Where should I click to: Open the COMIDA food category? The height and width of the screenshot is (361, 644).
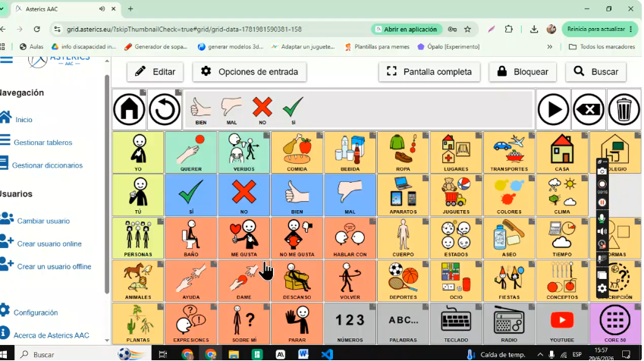297,152
